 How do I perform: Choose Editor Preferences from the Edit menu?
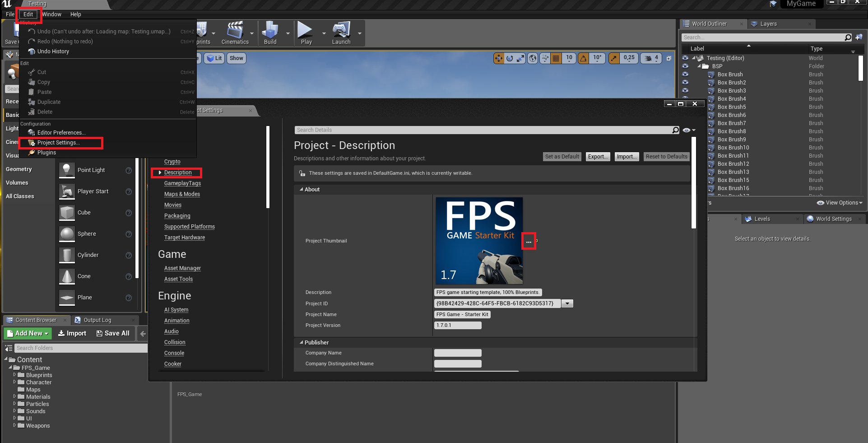[61, 133]
